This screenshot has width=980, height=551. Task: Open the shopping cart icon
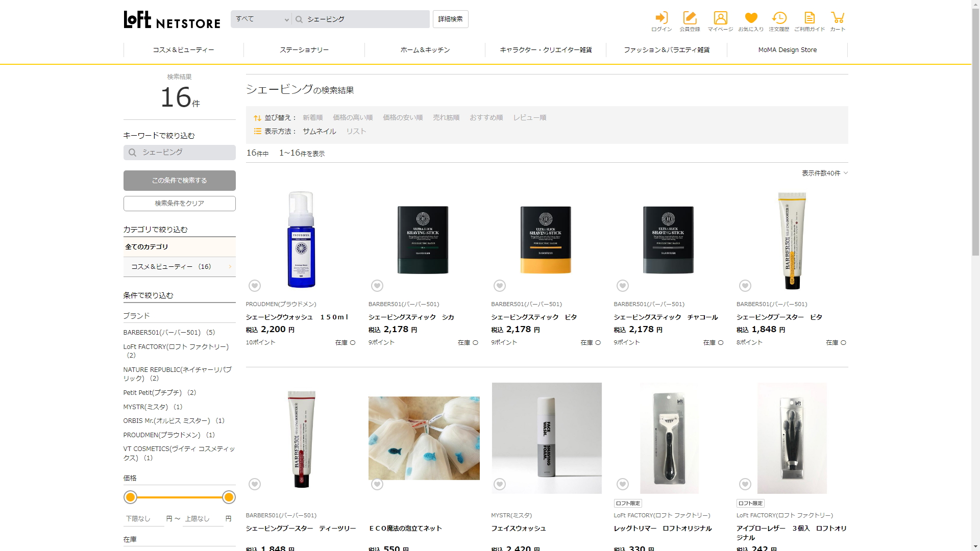[x=838, y=18]
